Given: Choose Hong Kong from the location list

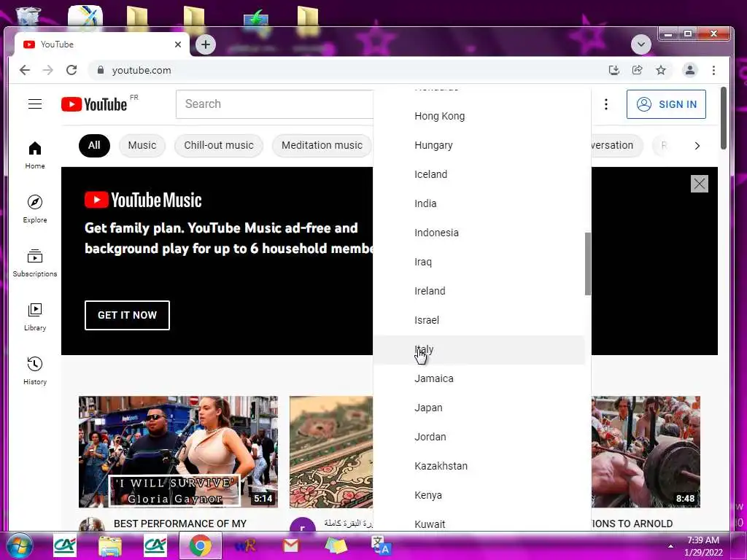Looking at the screenshot, I should tap(479, 116).
